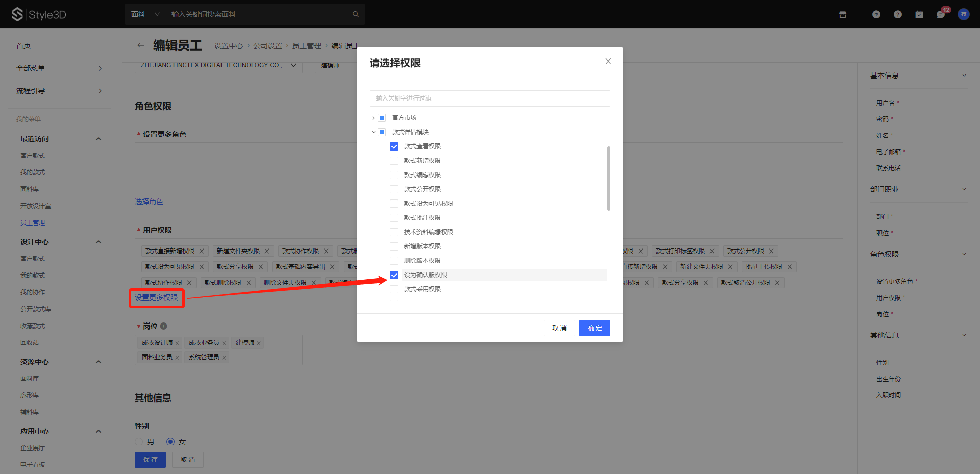Click the 保存 button
This screenshot has width=980, height=474.
pos(151,460)
